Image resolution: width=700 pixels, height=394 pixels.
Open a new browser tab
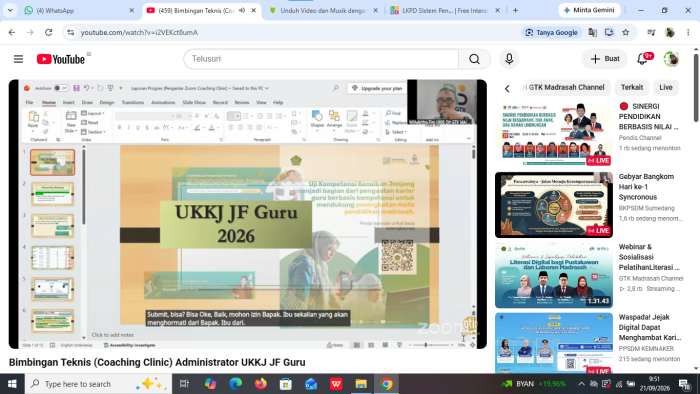[x=515, y=10]
